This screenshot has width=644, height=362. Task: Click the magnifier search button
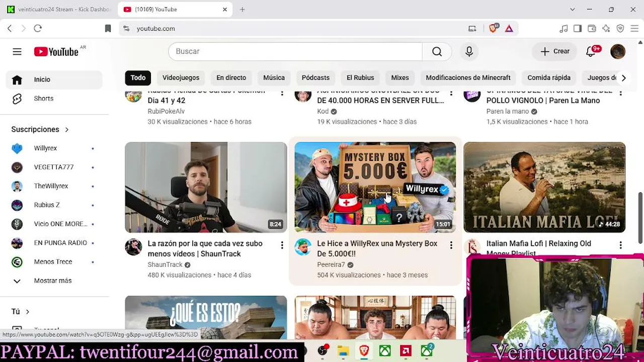click(437, 51)
